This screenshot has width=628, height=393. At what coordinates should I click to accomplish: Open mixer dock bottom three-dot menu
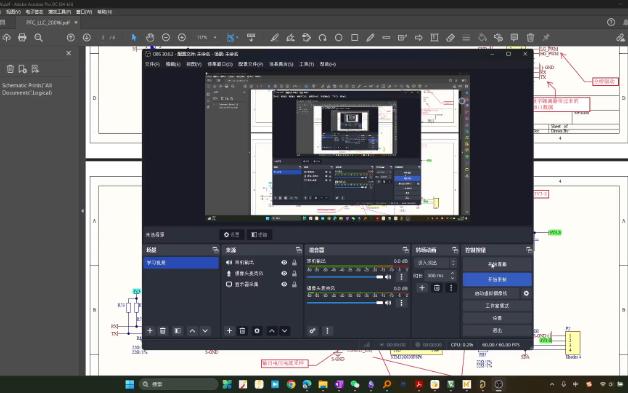click(327, 331)
